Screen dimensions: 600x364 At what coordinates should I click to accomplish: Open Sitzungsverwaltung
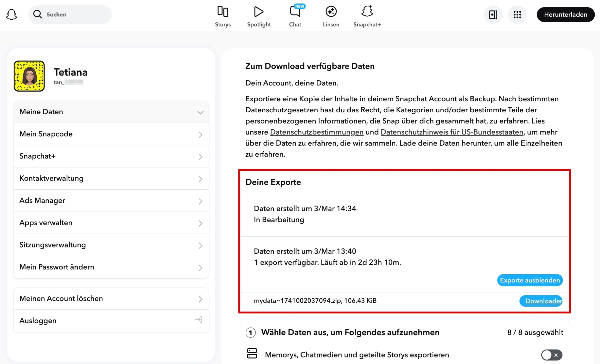pos(111,245)
